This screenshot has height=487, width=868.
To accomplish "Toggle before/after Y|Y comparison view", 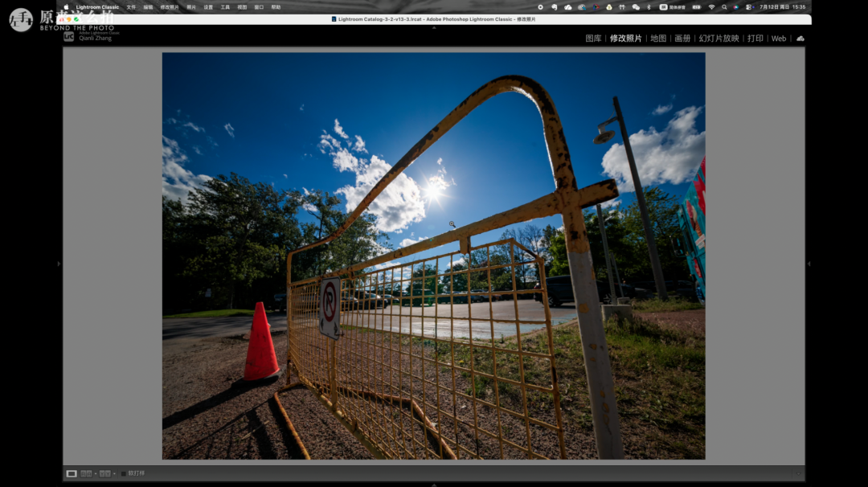I will tap(104, 473).
